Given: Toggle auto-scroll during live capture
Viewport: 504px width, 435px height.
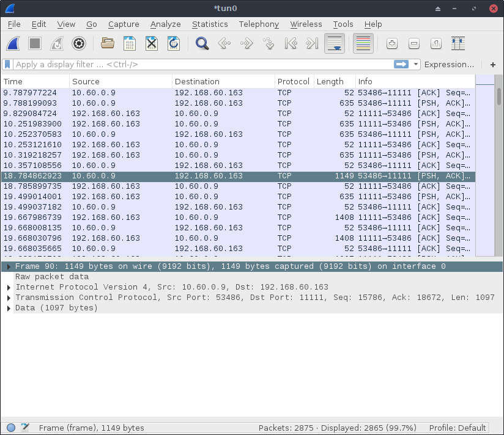Looking at the screenshot, I should tap(334, 43).
